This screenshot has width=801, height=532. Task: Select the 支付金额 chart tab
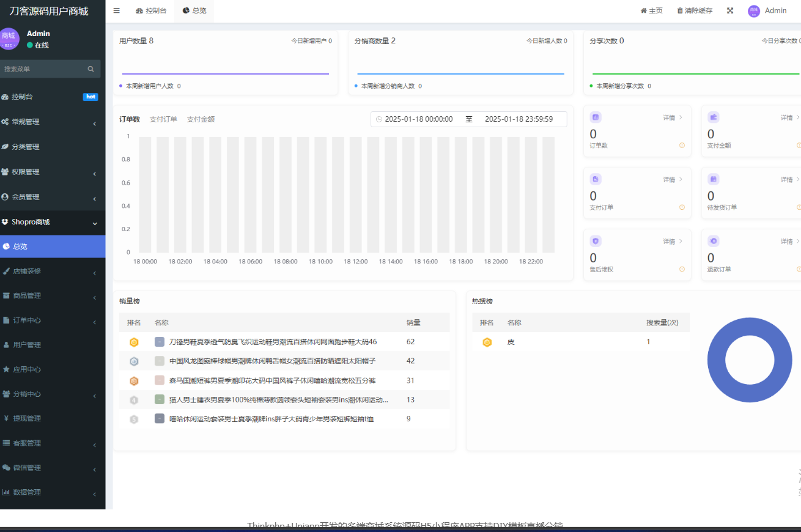(x=201, y=119)
